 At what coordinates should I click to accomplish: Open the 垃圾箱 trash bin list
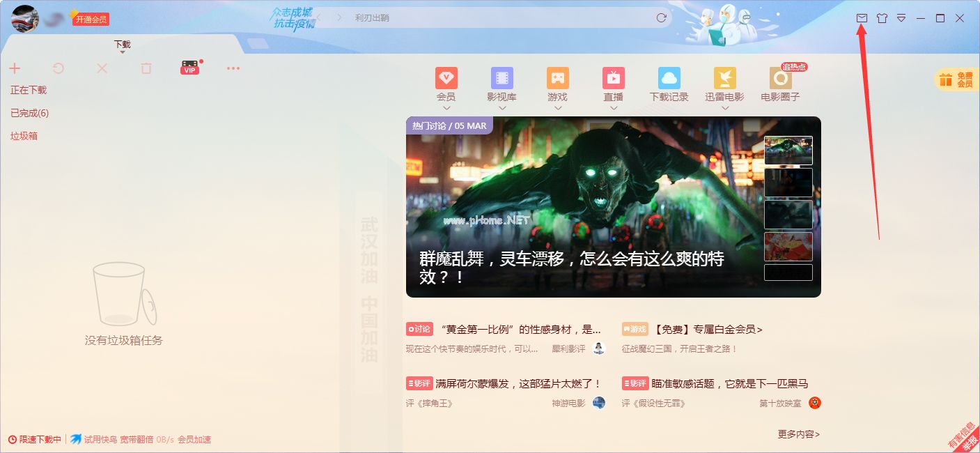coord(22,135)
